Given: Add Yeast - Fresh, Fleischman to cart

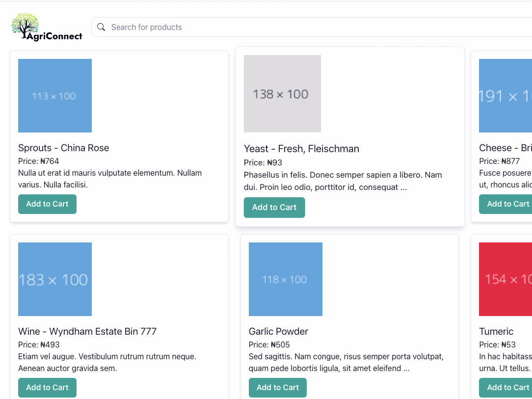Looking at the screenshot, I should (274, 207).
